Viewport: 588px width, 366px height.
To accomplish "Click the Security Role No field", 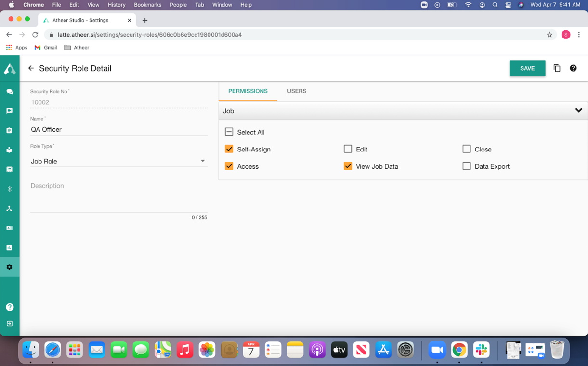I will pyautogui.click(x=119, y=102).
